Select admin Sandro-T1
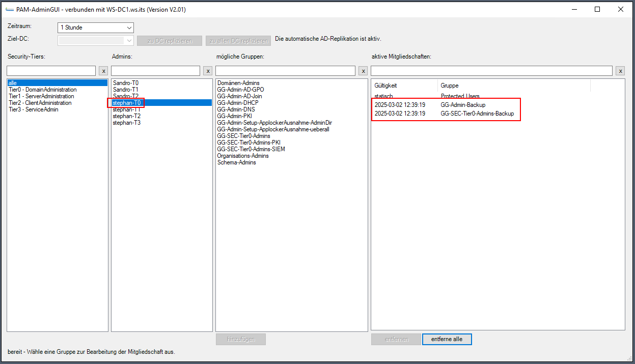The width and height of the screenshot is (635, 364). [162, 89]
